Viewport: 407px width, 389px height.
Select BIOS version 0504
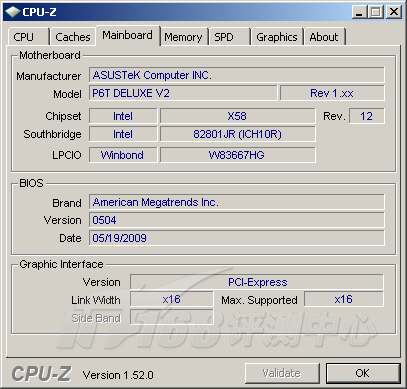pos(237,220)
